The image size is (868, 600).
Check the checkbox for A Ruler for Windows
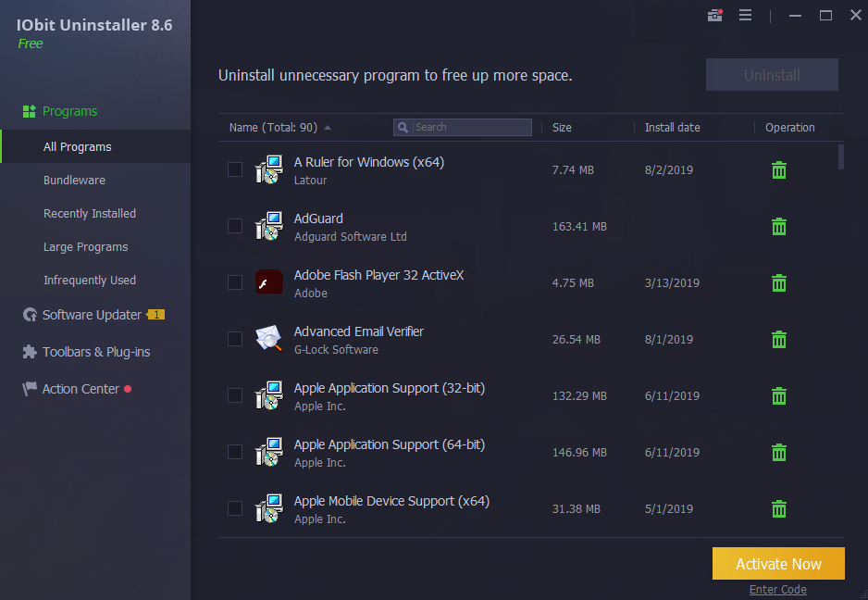point(234,169)
